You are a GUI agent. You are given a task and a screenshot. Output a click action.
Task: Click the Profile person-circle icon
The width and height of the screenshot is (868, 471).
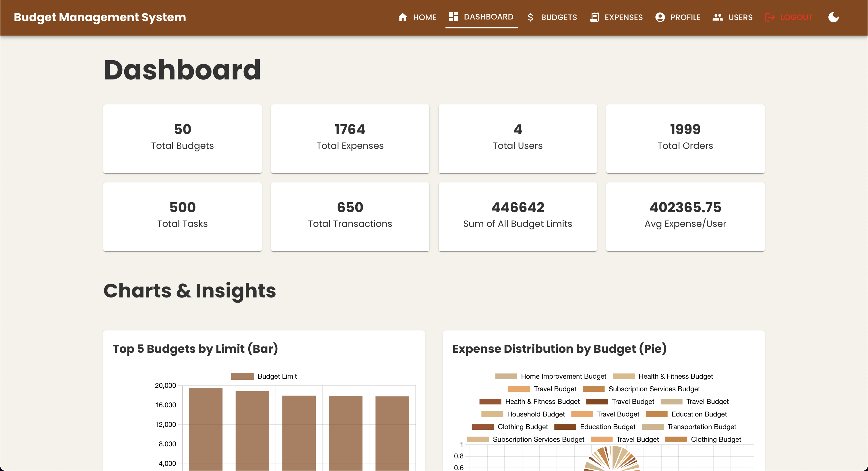(660, 17)
